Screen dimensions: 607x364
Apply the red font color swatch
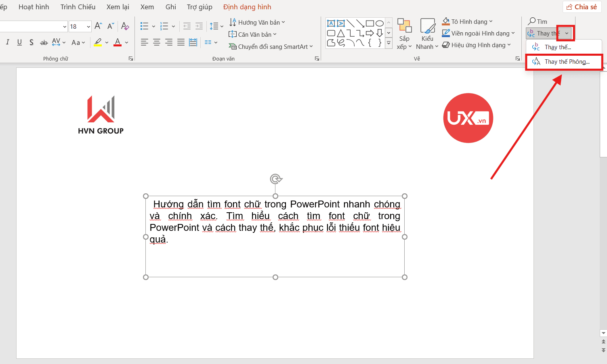pos(118,42)
